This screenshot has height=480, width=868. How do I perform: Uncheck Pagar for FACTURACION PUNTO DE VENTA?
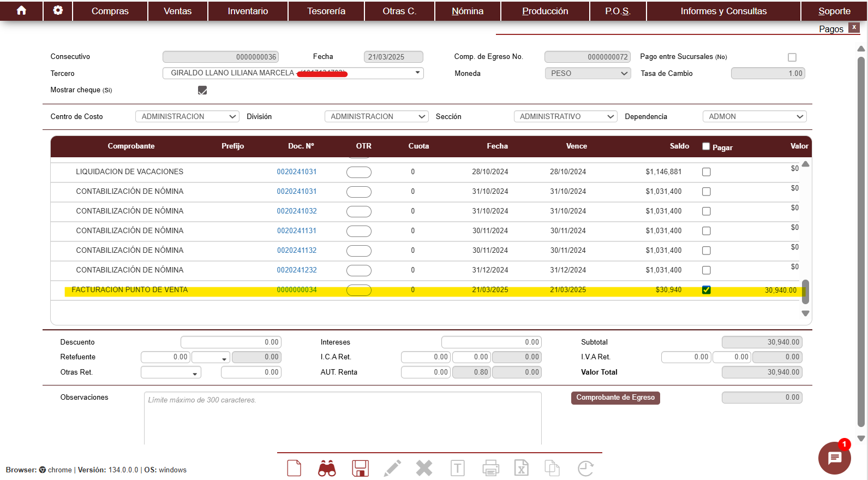(x=706, y=290)
